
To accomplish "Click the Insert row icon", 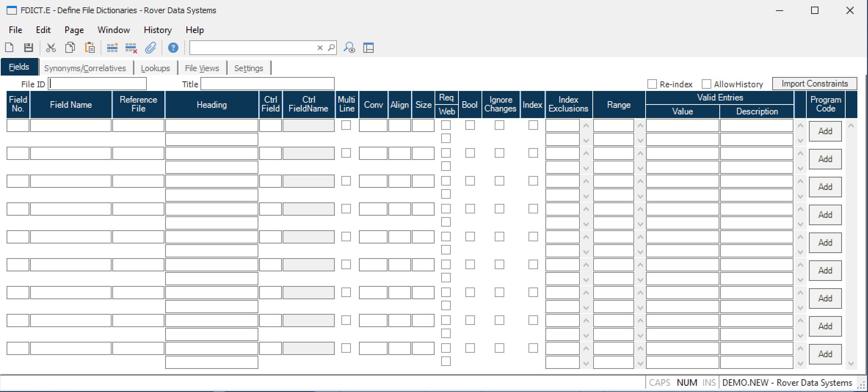I will [x=112, y=48].
